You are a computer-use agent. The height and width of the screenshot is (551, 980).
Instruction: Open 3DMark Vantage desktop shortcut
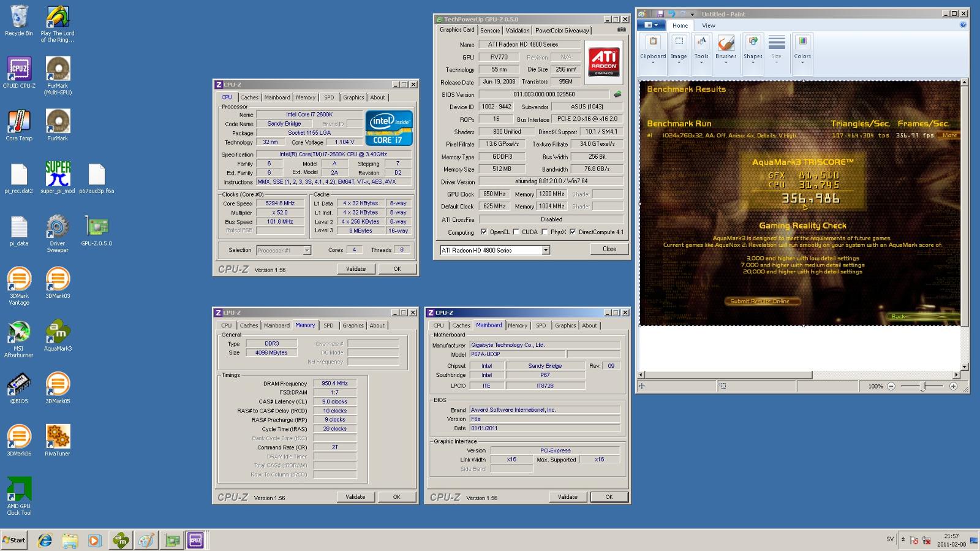tap(19, 286)
